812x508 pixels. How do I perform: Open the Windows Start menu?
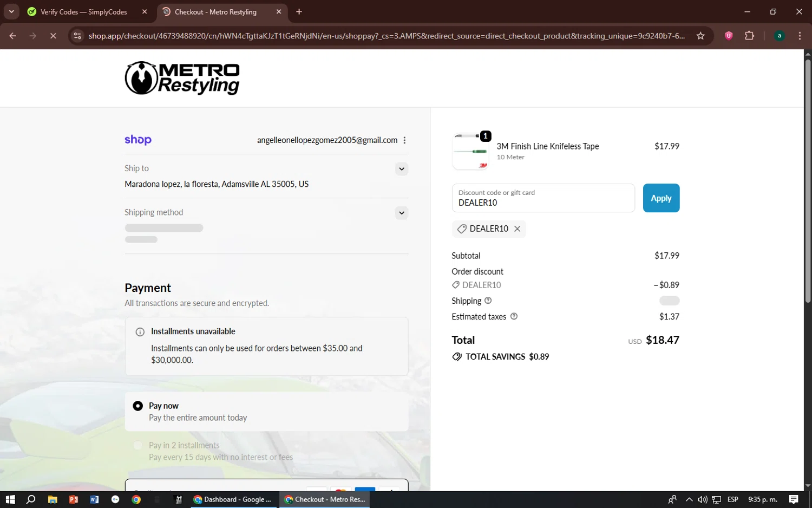click(10, 499)
